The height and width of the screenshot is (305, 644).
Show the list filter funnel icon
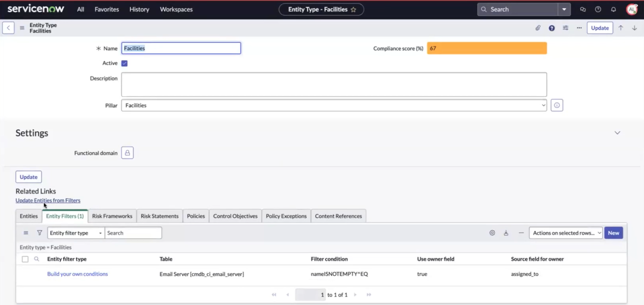click(39, 233)
